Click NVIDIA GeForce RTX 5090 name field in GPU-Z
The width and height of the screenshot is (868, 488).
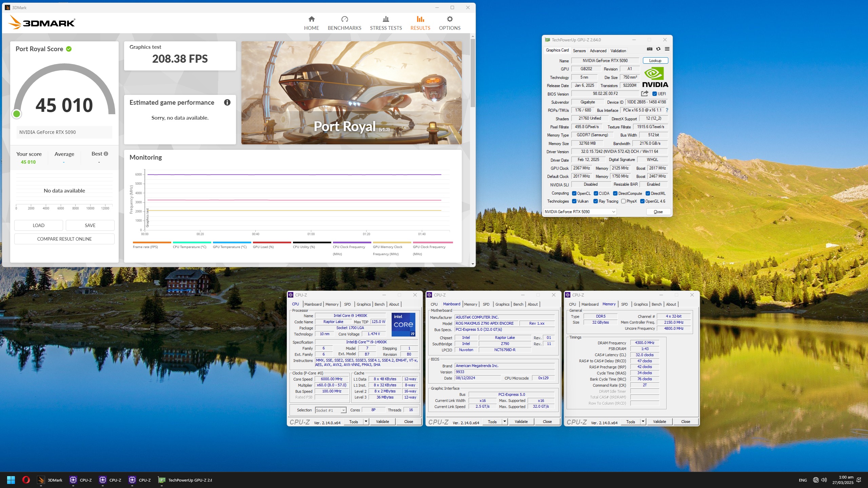pyautogui.click(x=605, y=61)
